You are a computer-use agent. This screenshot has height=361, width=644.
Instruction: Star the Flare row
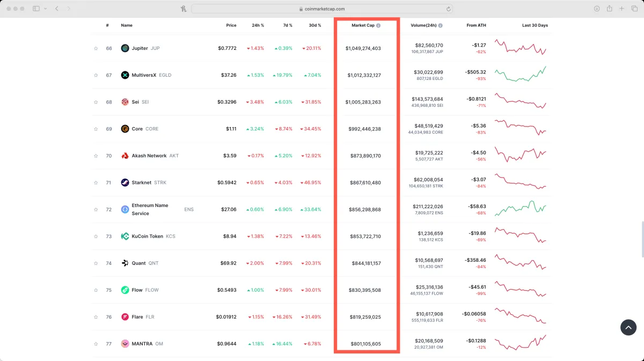click(96, 316)
